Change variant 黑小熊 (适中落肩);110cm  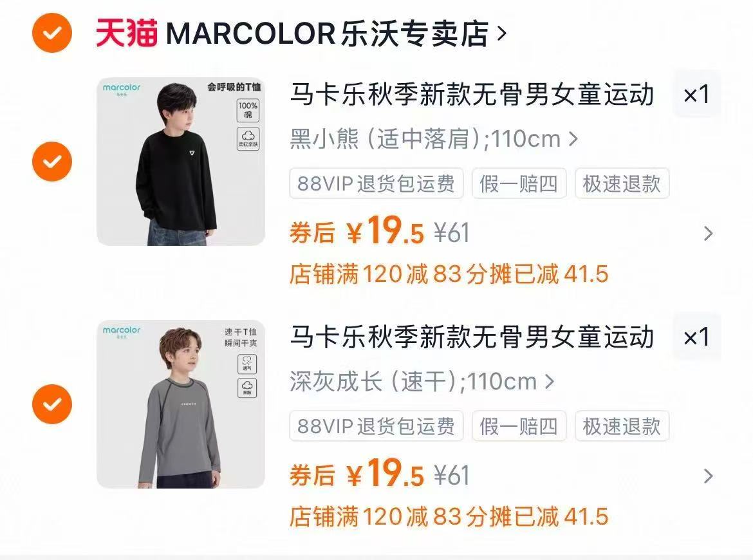(x=434, y=139)
